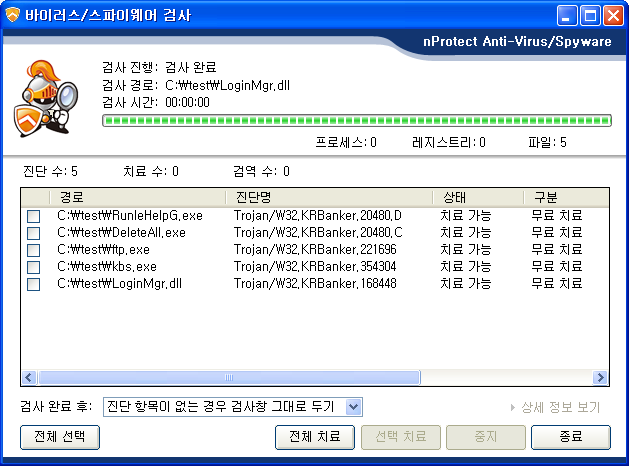629x466 pixels.
Task: Click 치료 가능 status in RunleHelpG.exe row
Action: 466,216
